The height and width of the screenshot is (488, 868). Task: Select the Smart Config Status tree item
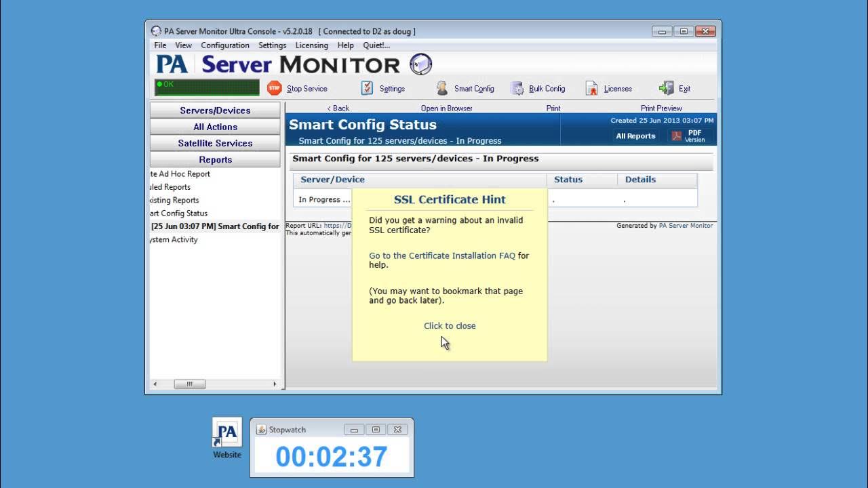tap(178, 213)
